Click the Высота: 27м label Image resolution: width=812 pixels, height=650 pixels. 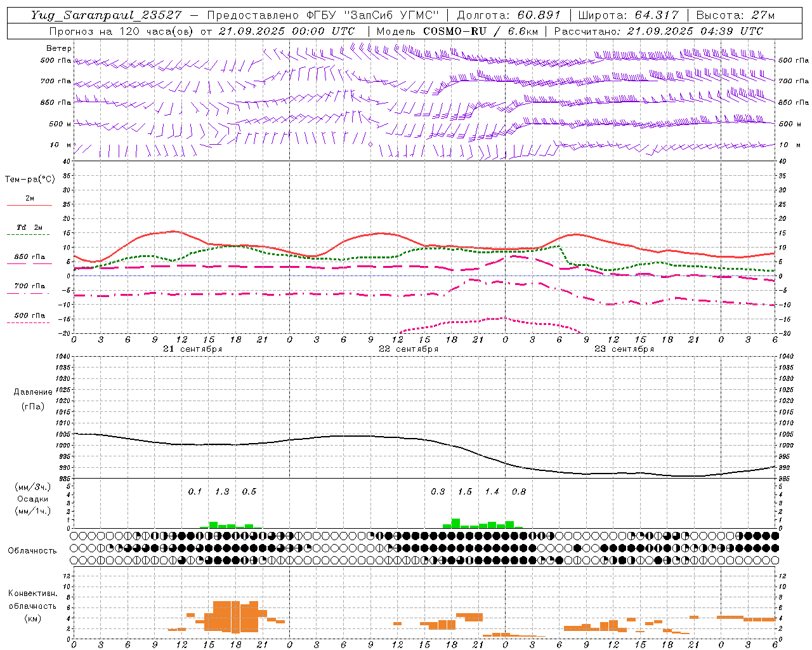click(735, 15)
